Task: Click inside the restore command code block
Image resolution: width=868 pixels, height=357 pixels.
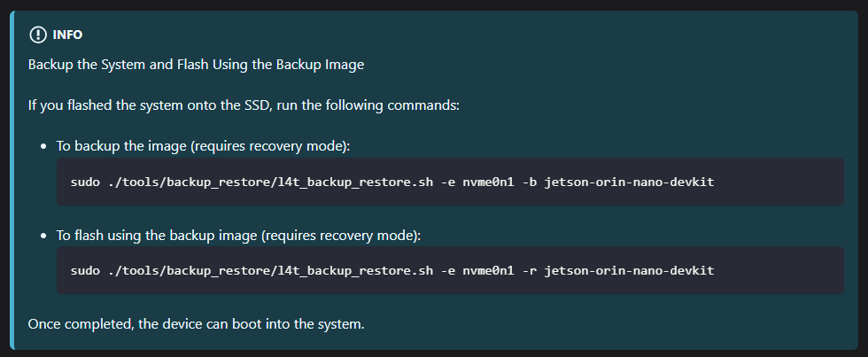Action: point(450,271)
